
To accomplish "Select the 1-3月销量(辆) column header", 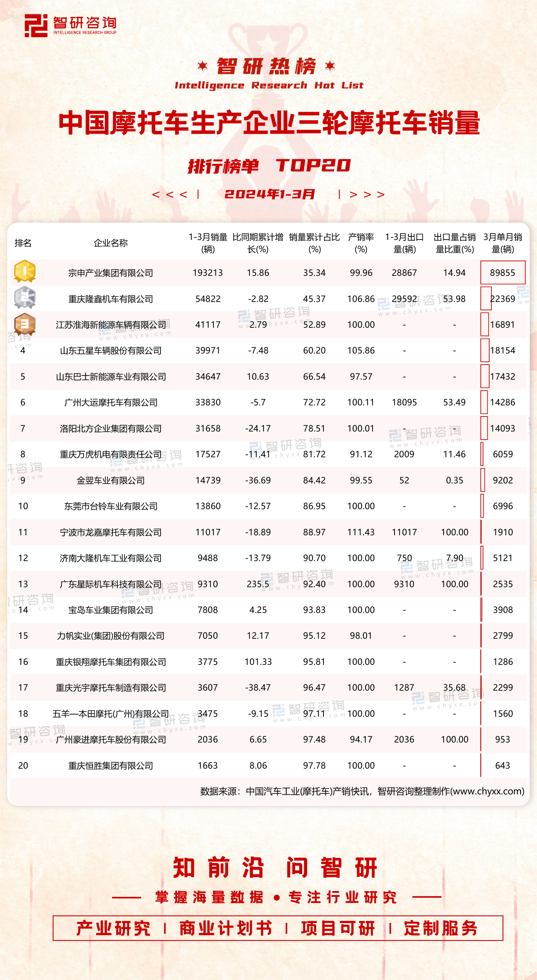I will point(208,243).
